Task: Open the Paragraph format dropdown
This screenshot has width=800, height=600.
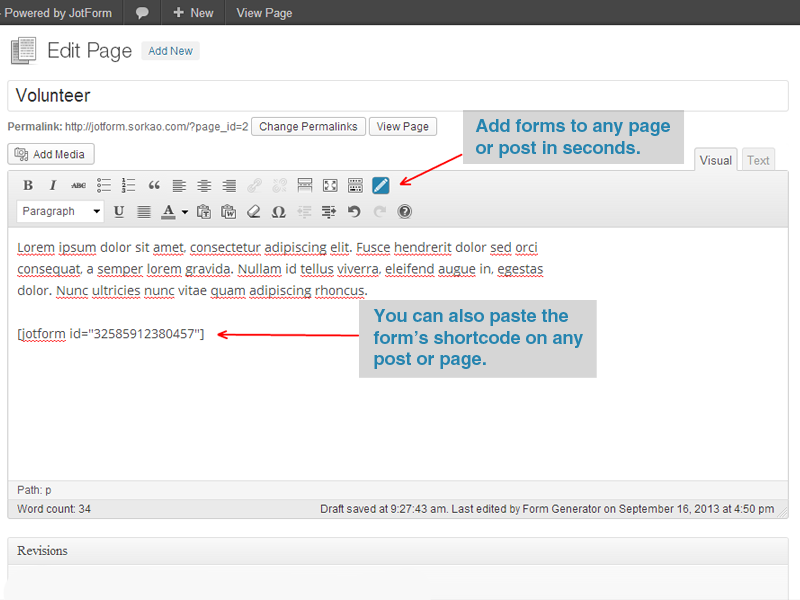Action: pyautogui.click(x=62, y=211)
